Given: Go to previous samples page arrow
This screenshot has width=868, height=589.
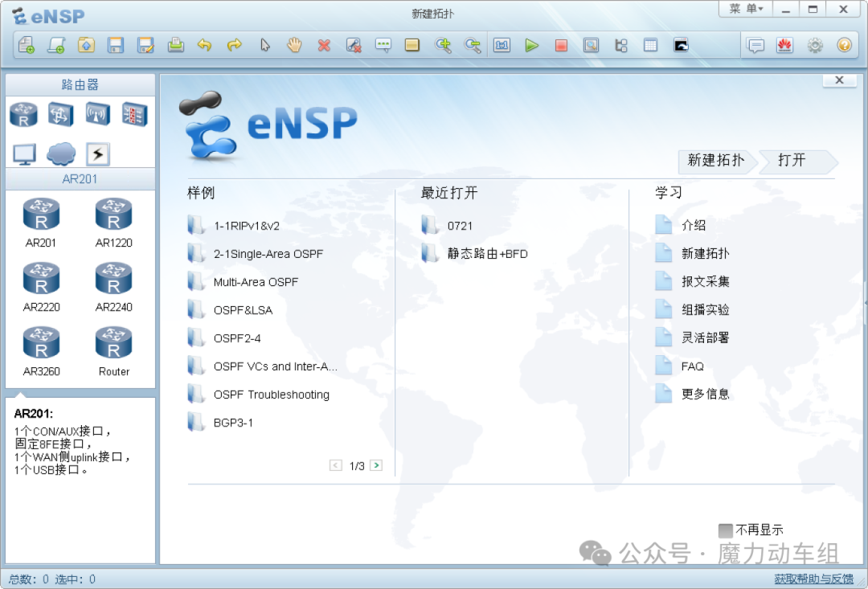Looking at the screenshot, I should pyautogui.click(x=335, y=465).
